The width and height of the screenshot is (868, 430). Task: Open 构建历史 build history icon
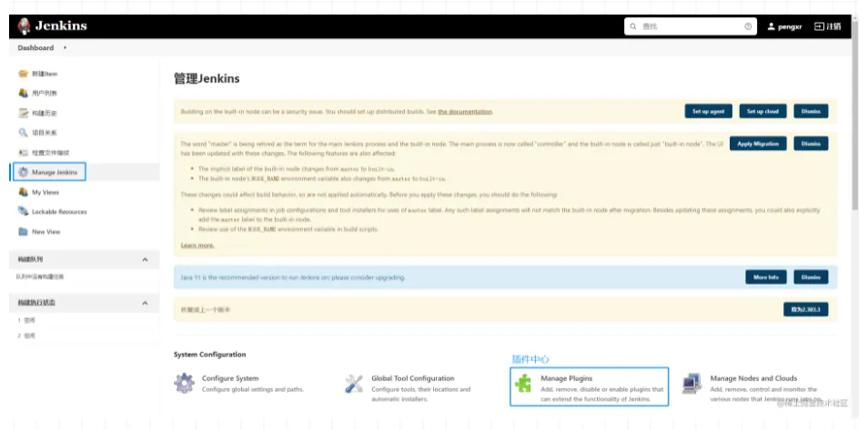[23, 113]
